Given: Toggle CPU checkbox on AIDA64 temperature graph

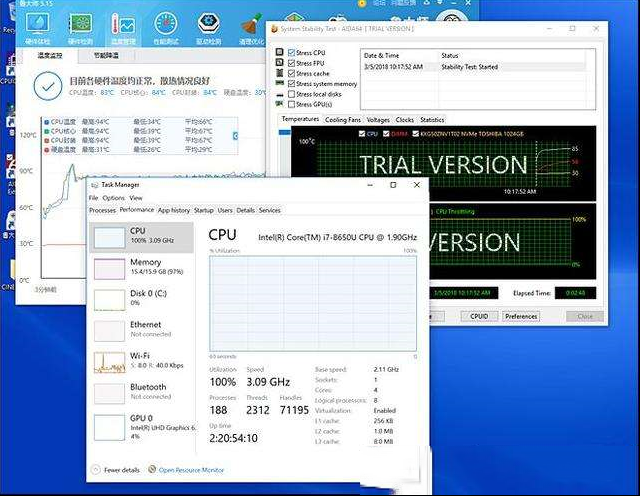Looking at the screenshot, I should click(362, 133).
